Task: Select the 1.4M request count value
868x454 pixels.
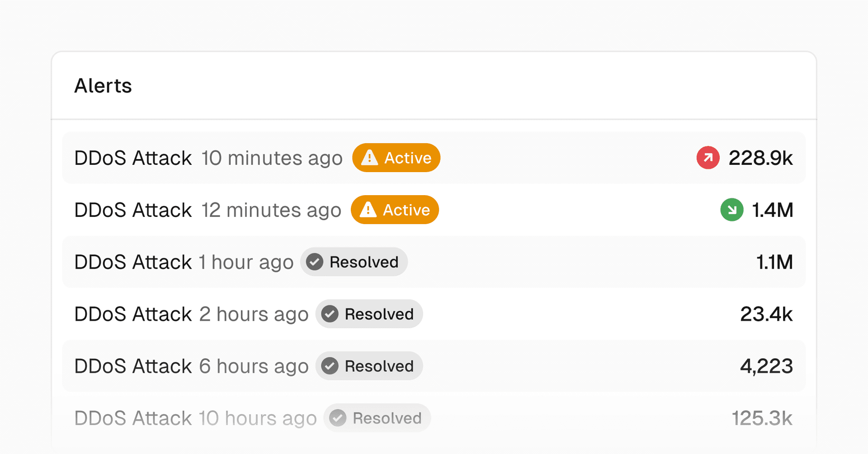Action: (x=772, y=210)
